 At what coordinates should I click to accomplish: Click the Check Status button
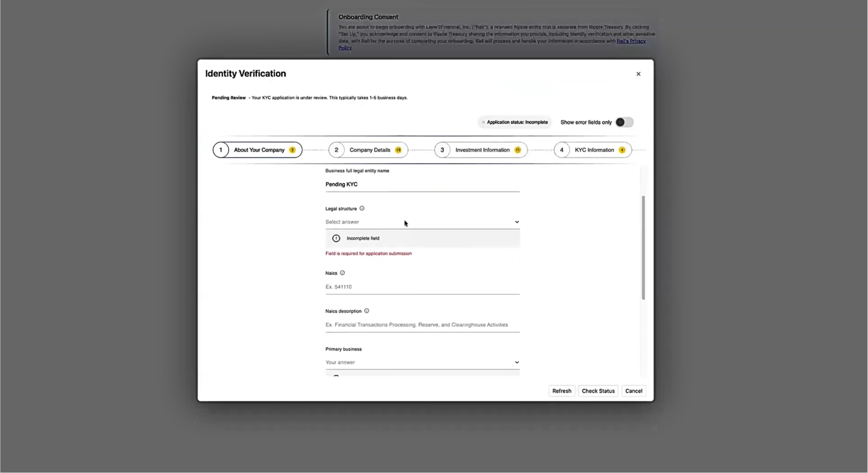pos(598,391)
